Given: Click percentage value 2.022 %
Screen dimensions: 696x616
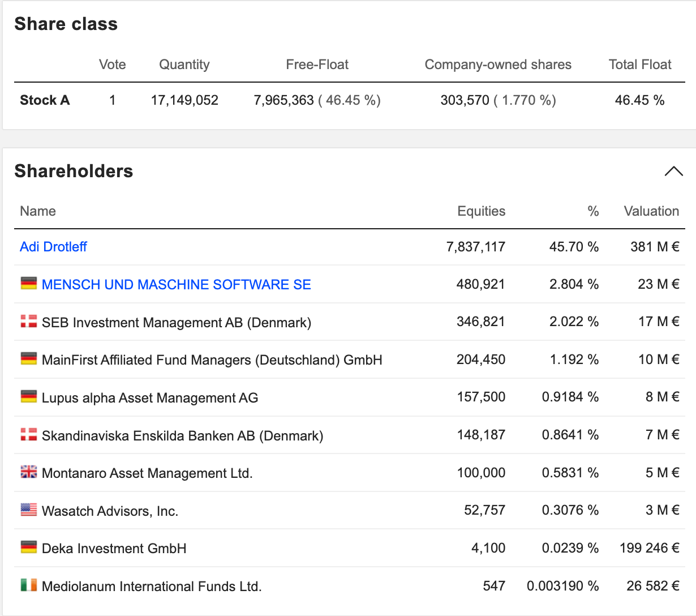Looking at the screenshot, I should pyautogui.click(x=574, y=322).
